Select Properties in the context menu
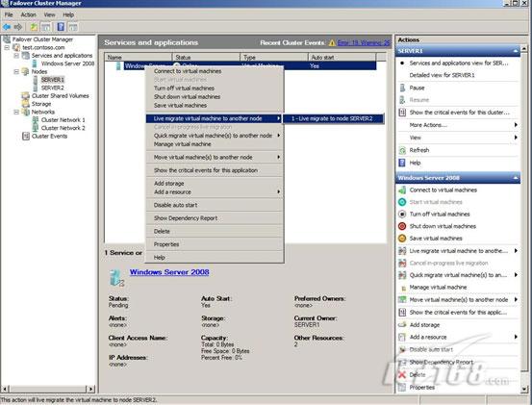 (x=215, y=244)
